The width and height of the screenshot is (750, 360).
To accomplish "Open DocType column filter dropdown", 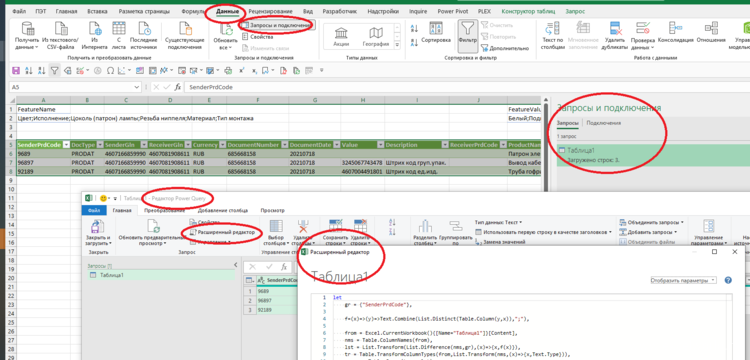I will (100, 145).
